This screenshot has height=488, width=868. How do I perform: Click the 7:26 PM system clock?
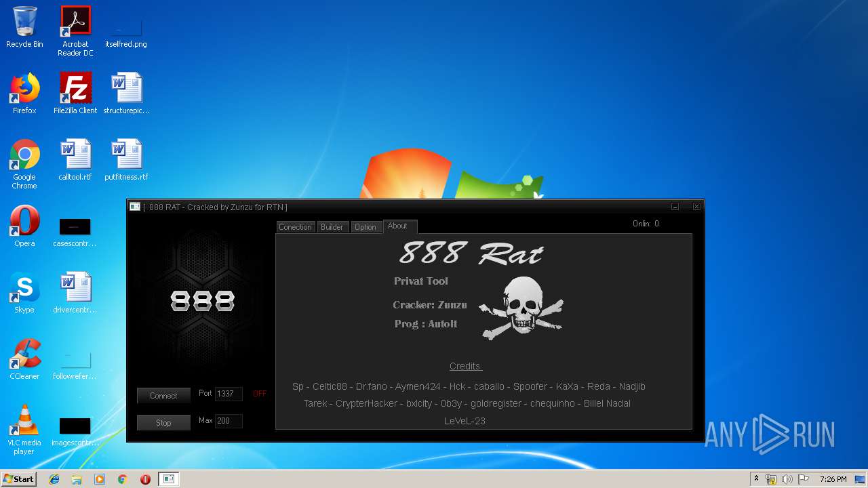coord(833,479)
